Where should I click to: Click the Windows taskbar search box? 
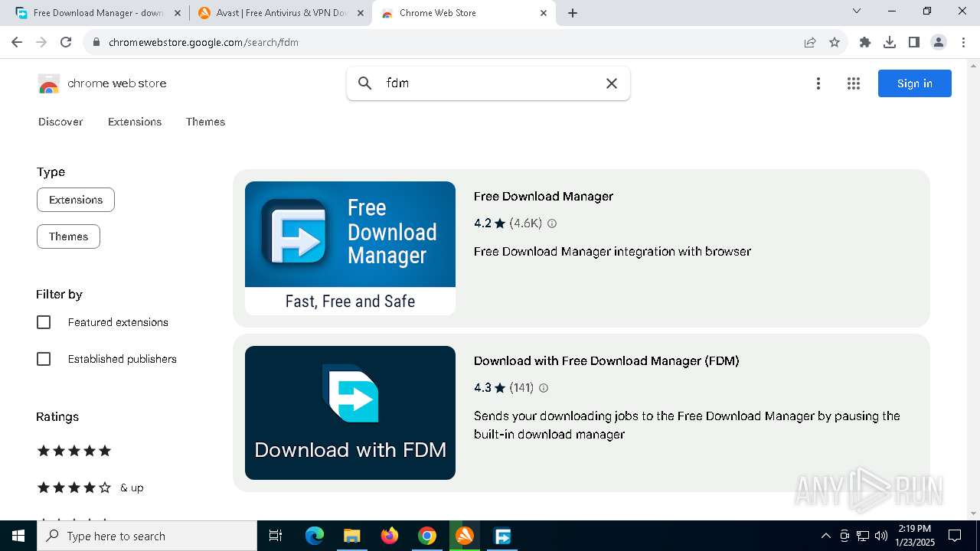click(147, 536)
